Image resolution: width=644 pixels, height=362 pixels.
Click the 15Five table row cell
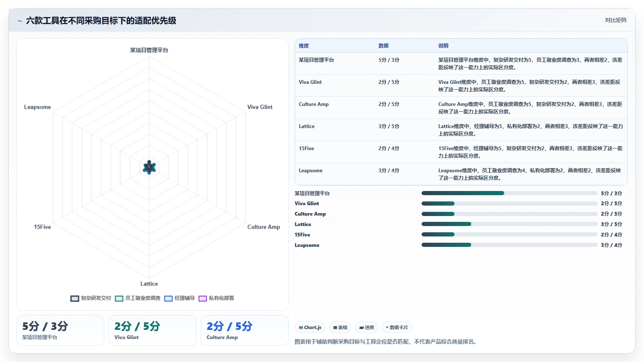click(306, 148)
